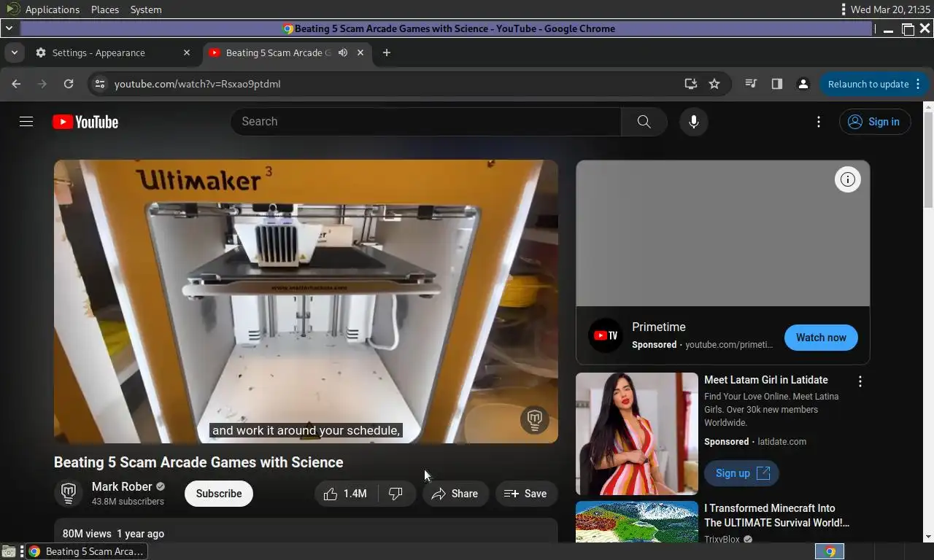
Task: Click channel watermark on the video
Action: tap(535, 419)
